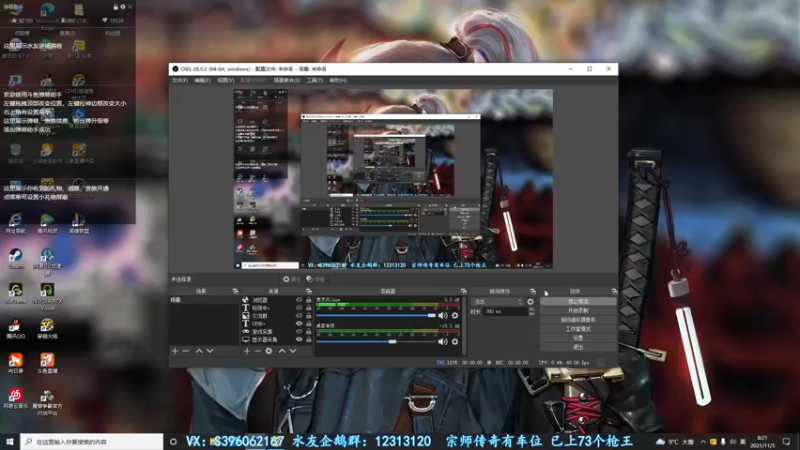
Task: Open transition properties gear icon
Action: coord(531,302)
